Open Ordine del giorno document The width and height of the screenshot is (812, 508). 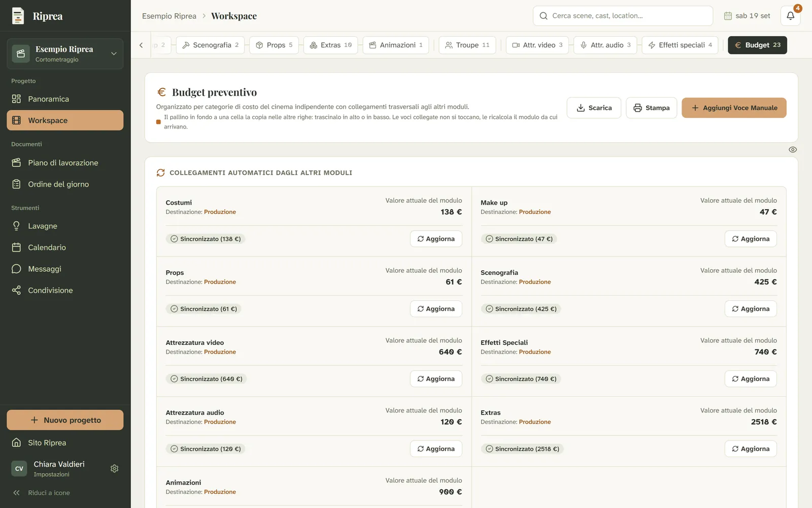tap(65, 184)
